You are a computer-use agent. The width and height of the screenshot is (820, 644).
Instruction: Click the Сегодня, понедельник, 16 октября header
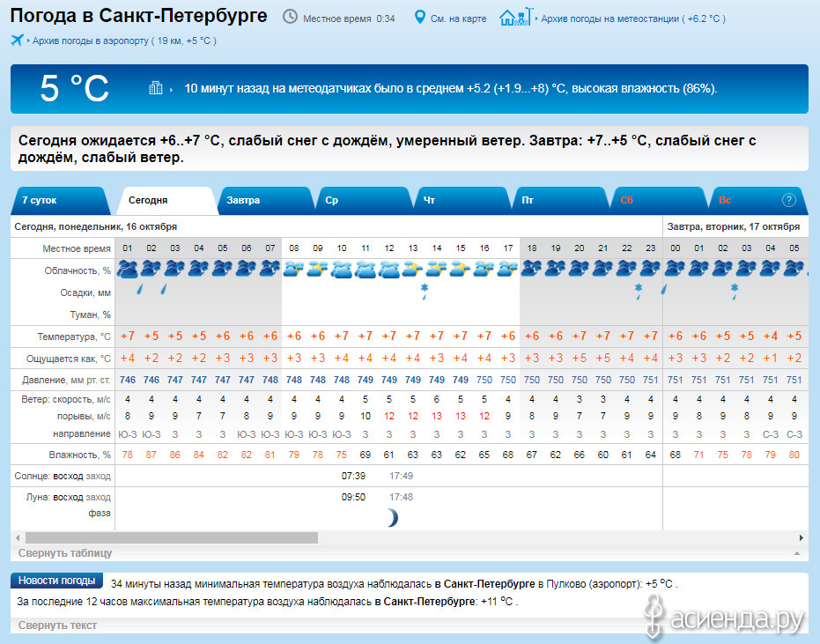coord(96,226)
